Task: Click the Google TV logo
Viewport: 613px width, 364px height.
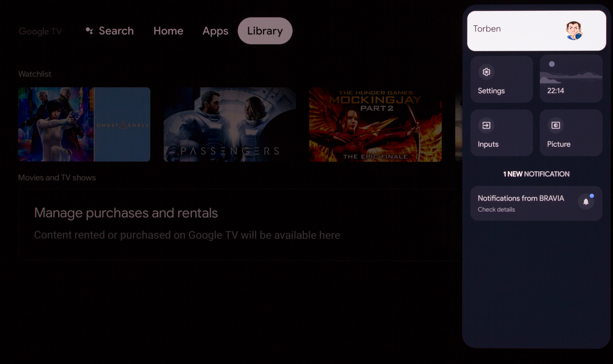Action: coord(40,31)
